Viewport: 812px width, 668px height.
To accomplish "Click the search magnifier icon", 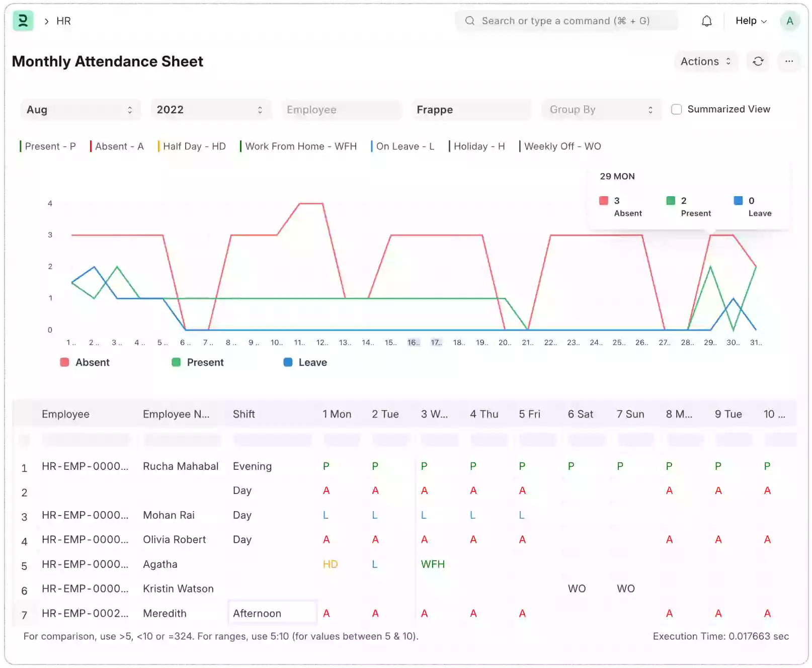I will (x=469, y=21).
